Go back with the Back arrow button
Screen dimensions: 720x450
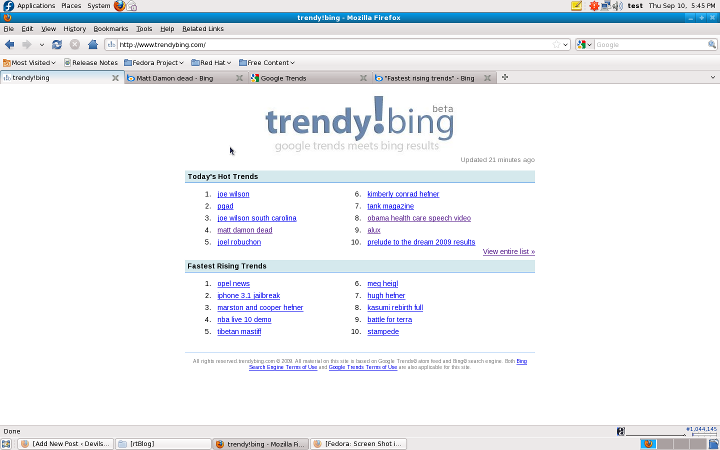tap(10, 45)
